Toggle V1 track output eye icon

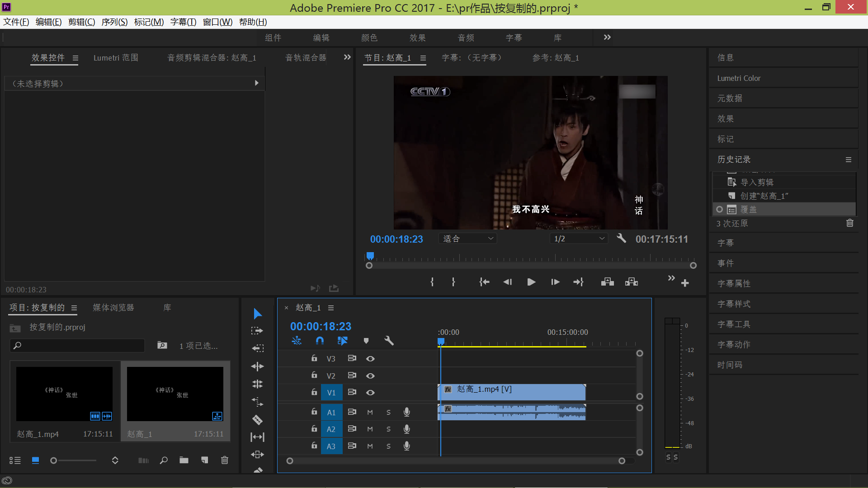[370, 393]
